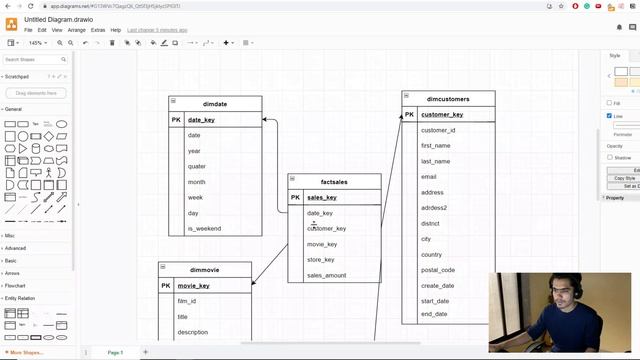Select the triangle shape in General
This screenshot has width=640, height=360.
coord(23,148)
